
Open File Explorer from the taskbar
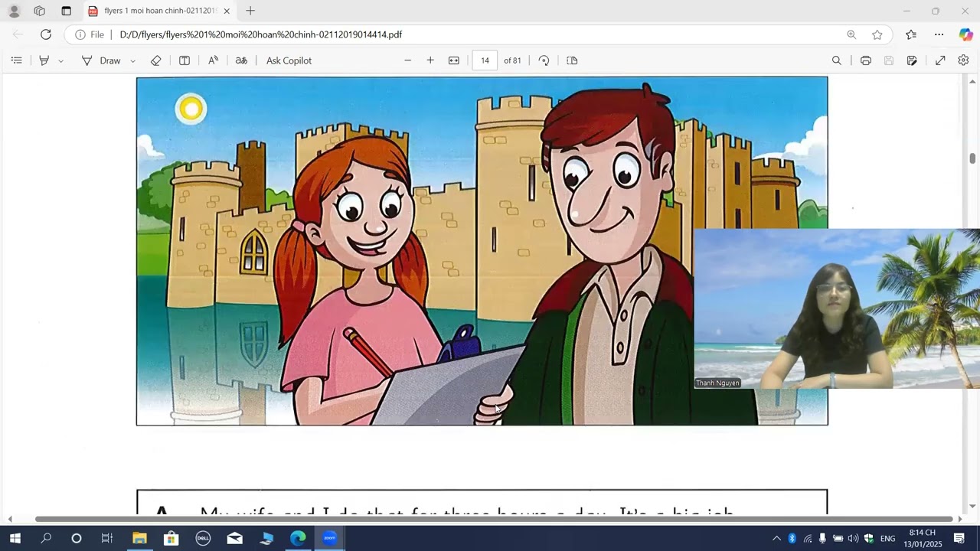pyautogui.click(x=139, y=538)
